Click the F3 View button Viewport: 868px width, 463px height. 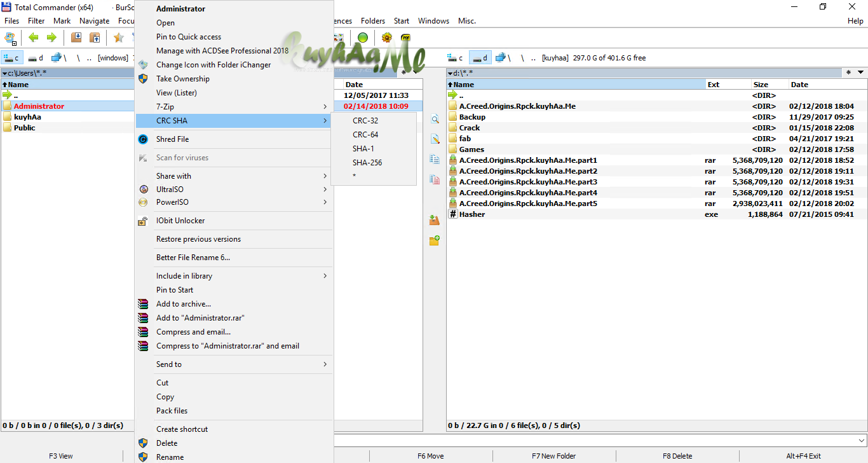pyautogui.click(x=61, y=456)
